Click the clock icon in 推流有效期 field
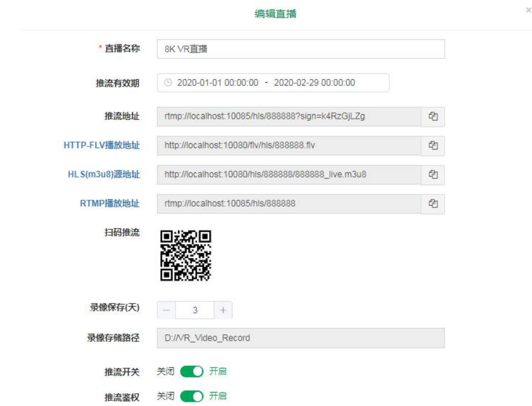 click(x=168, y=82)
